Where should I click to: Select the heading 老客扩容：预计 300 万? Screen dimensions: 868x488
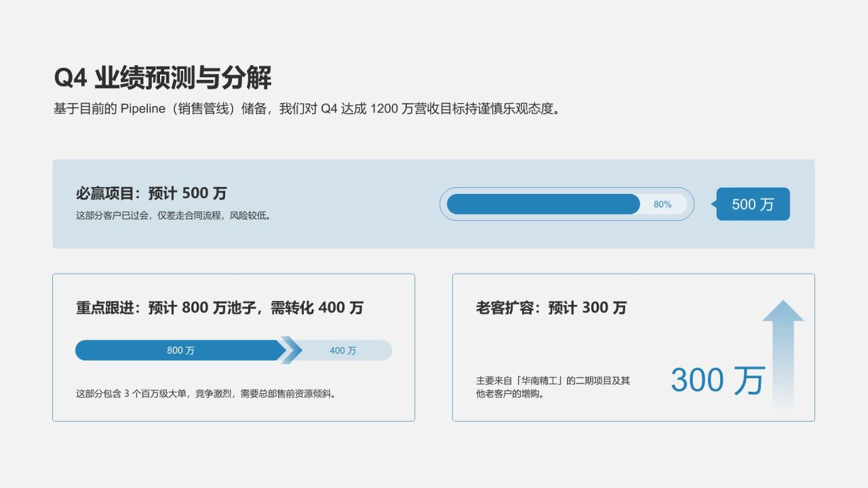tap(551, 308)
